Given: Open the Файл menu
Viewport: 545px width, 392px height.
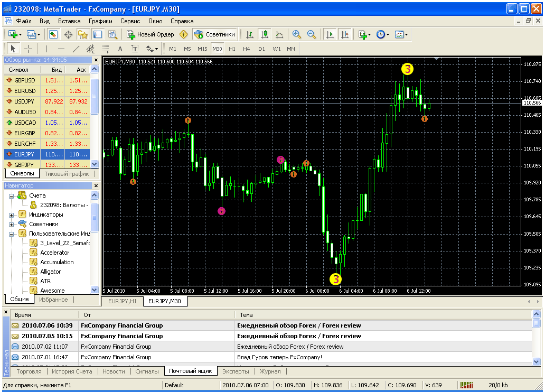Looking at the screenshot, I should [24, 21].
